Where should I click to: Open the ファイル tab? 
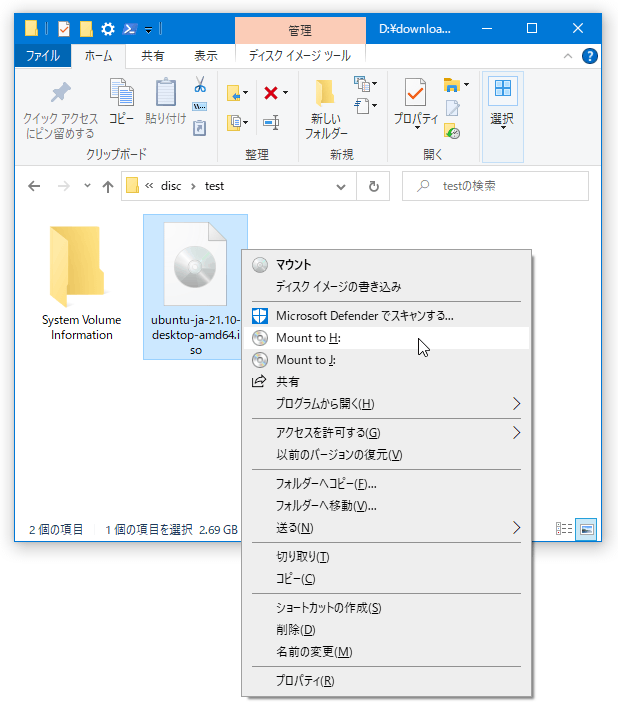click(43, 56)
